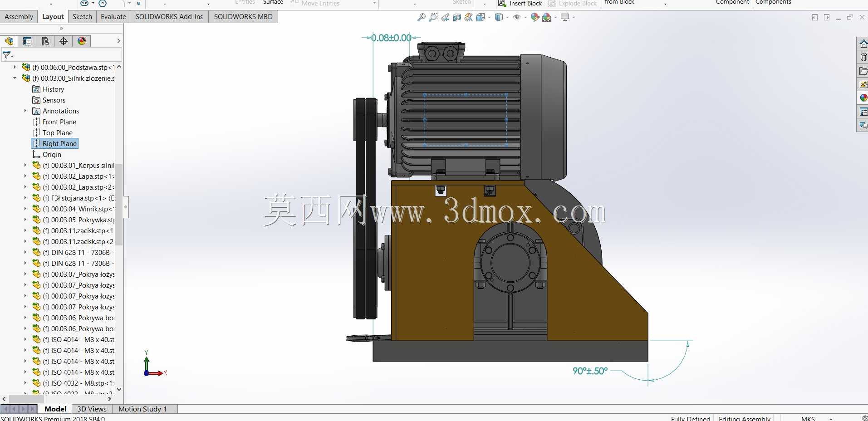Click the Hide/Show Items eye icon
This screenshot has width=868, height=421.
tap(516, 17)
